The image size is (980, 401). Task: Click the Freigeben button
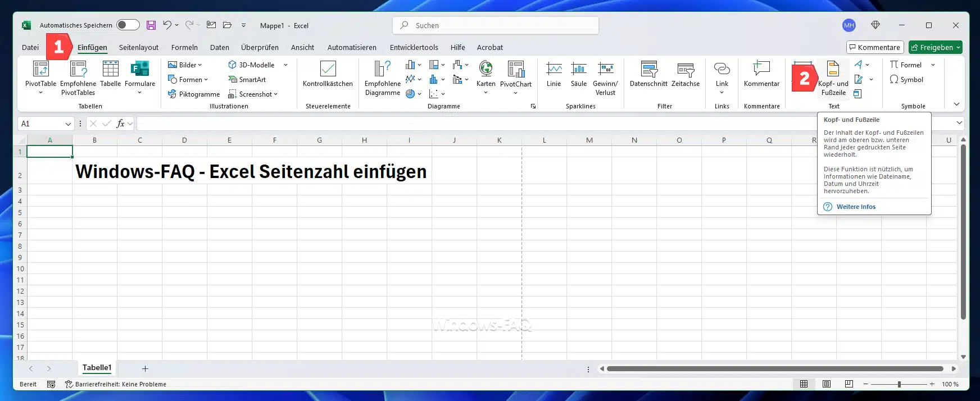935,48
